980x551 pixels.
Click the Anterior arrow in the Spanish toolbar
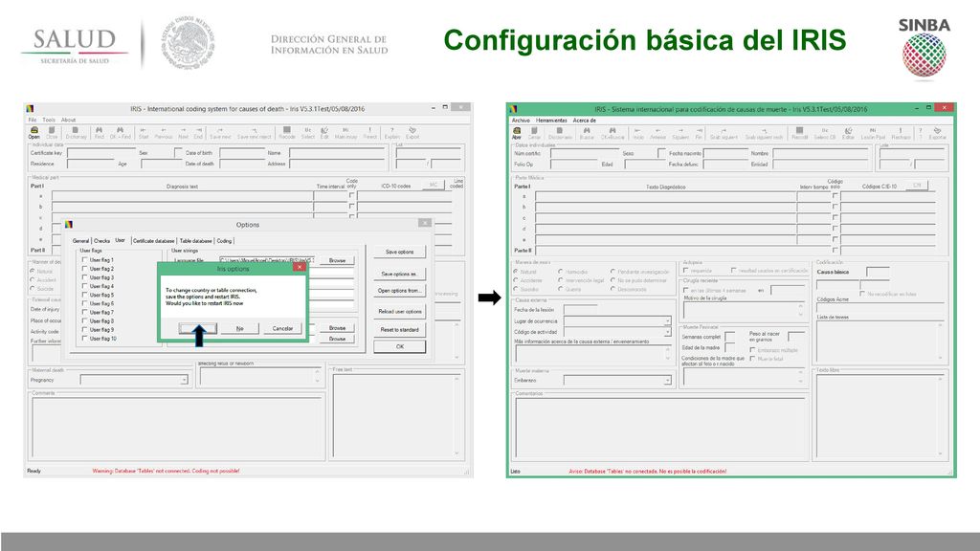pyautogui.click(x=657, y=133)
